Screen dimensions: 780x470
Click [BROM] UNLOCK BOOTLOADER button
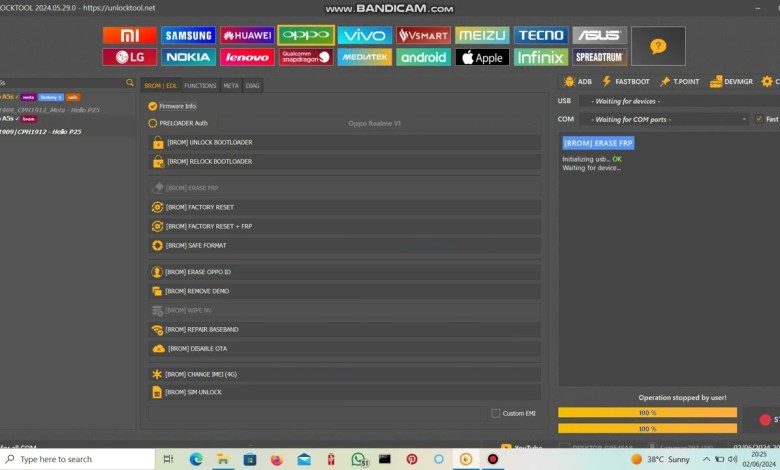pos(344,142)
